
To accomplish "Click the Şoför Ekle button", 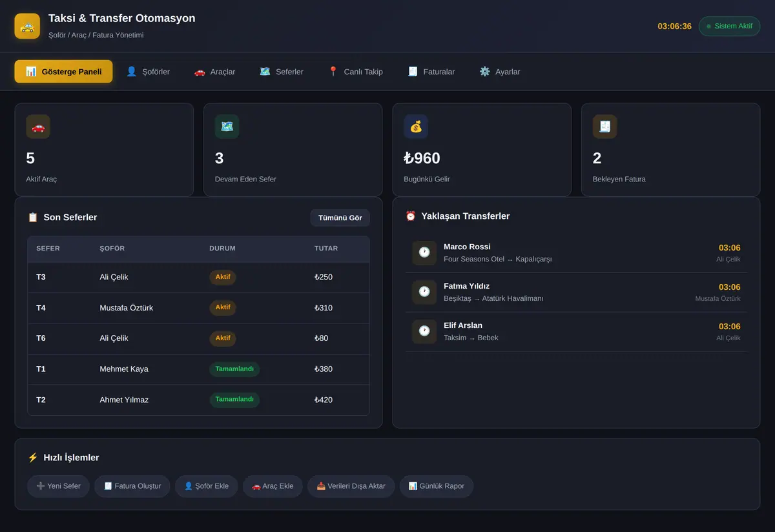I will [x=207, y=486].
